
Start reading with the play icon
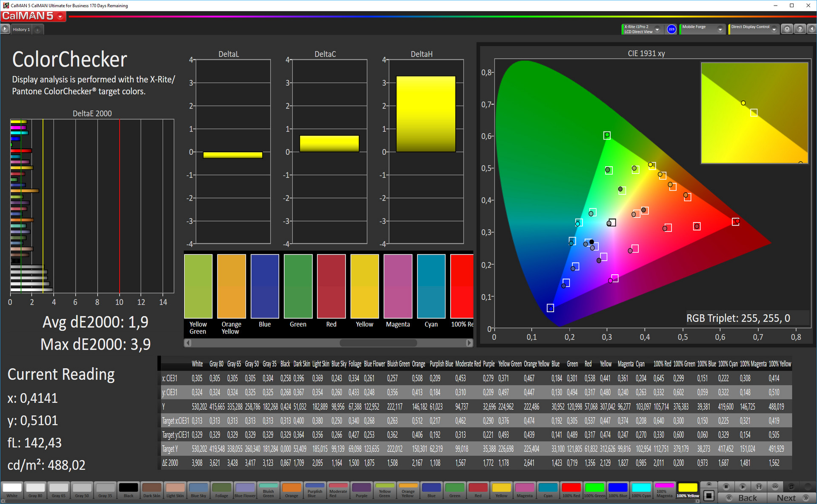[743, 487]
